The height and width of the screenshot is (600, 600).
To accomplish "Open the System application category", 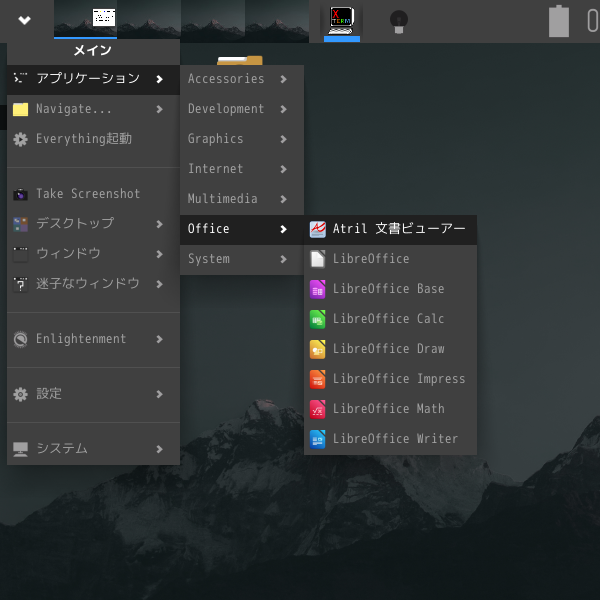I will pyautogui.click(x=242, y=259).
